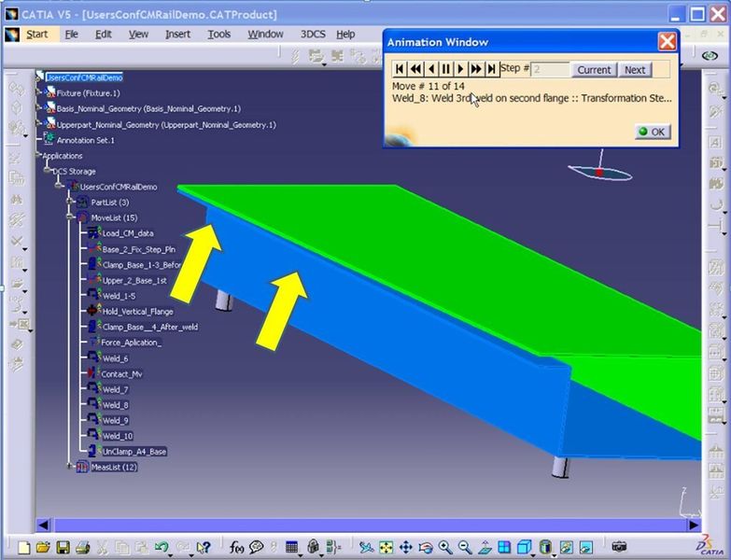Open the comment and URL bubble icon
This screenshot has width=731, height=560.
[256, 547]
